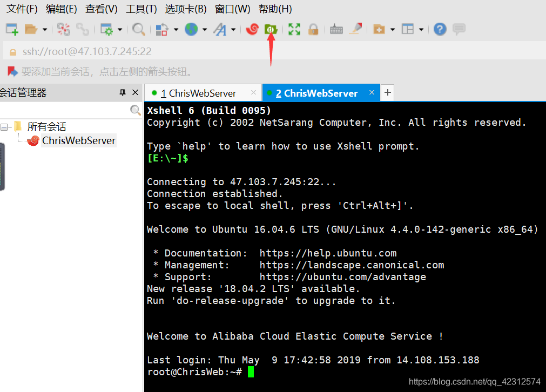Image resolution: width=546 pixels, height=392 pixels.
Task: Select ChrisWebServer in the session manager
Action: pos(78,140)
